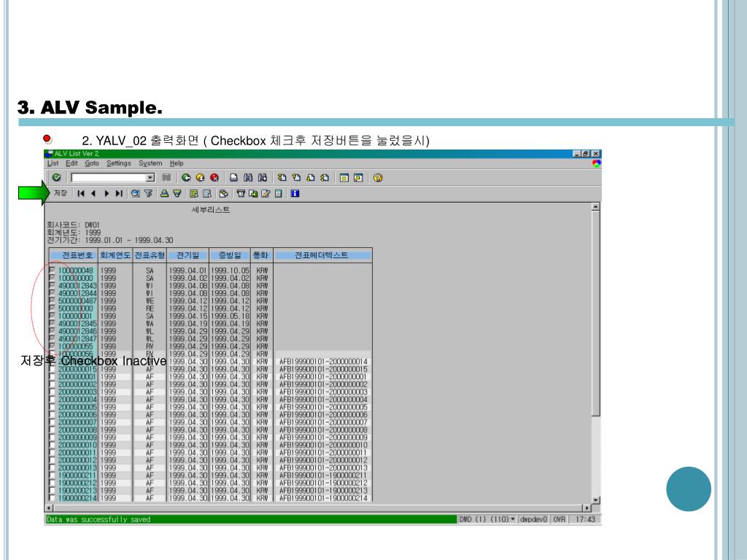The image size is (747, 560).
Task: Click the 전표번호 column header
Action: point(74,255)
